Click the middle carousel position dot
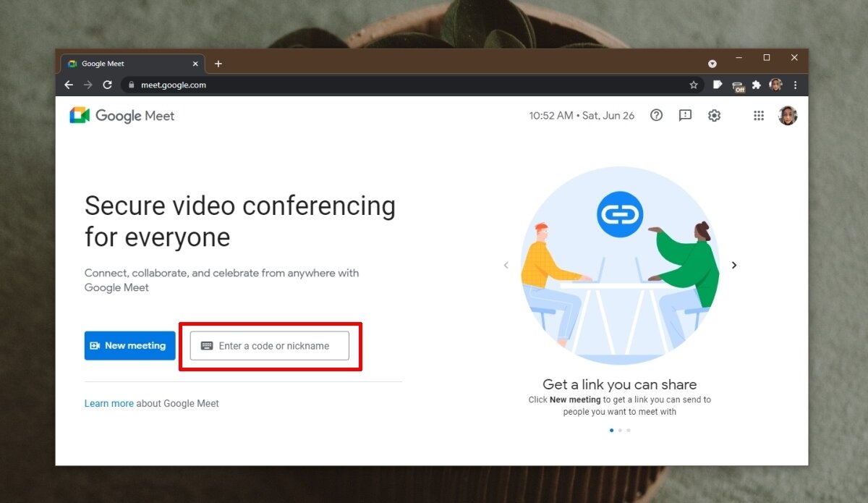Image resolution: width=868 pixels, height=503 pixels. (x=620, y=429)
